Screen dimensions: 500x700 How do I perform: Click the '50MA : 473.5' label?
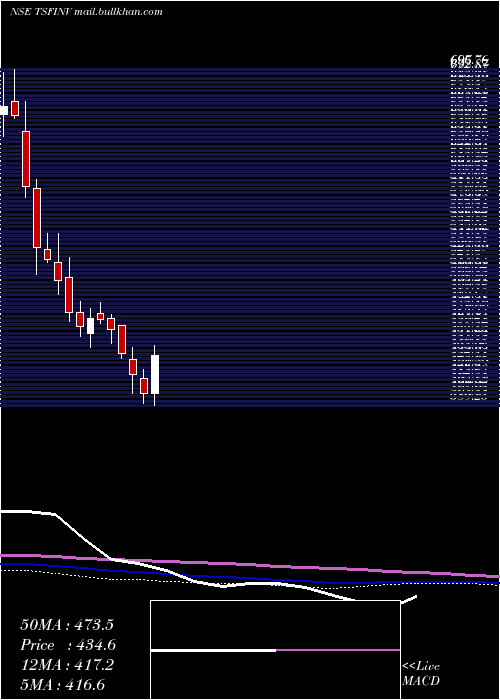pyautogui.click(x=67, y=625)
